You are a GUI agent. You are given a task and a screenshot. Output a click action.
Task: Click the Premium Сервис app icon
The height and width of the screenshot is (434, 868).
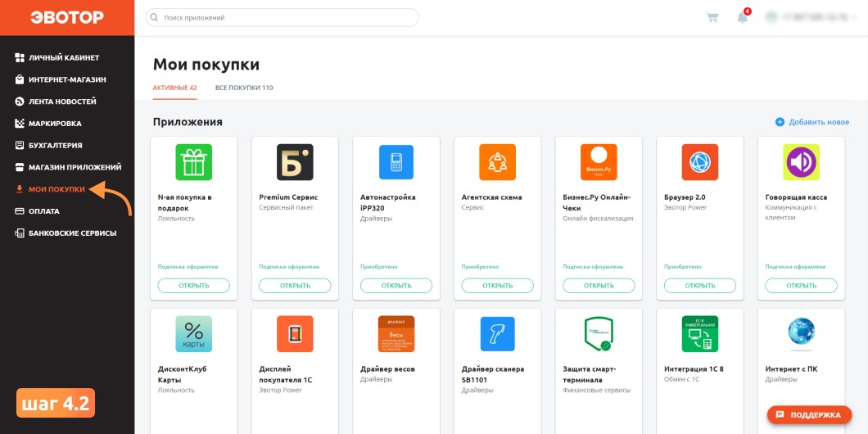[x=295, y=162]
